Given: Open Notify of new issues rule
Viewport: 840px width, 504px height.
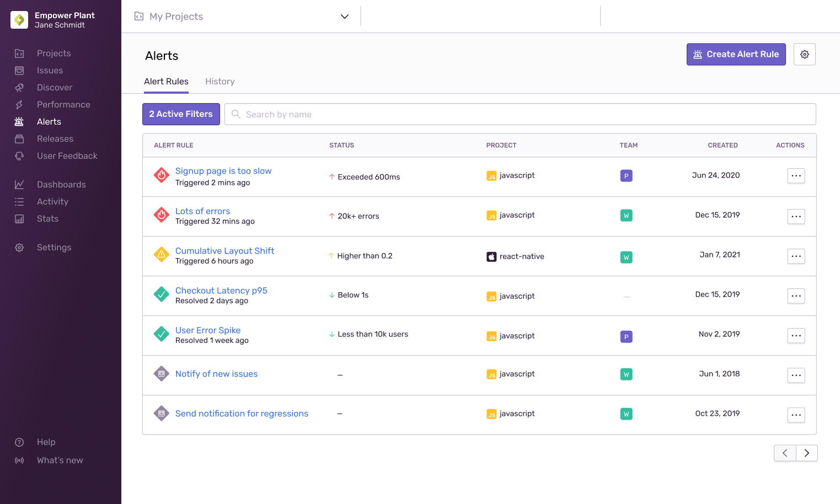Looking at the screenshot, I should coord(216,374).
